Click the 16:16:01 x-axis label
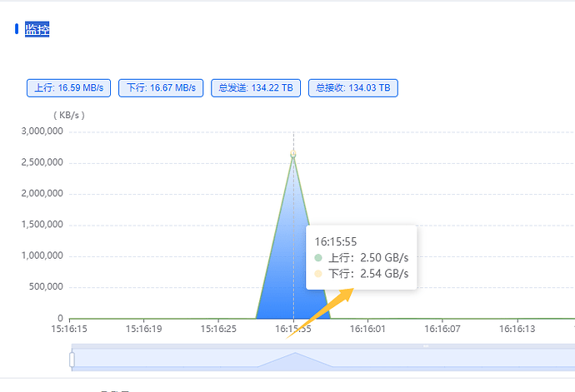575x392 pixels. pos(367,329)
